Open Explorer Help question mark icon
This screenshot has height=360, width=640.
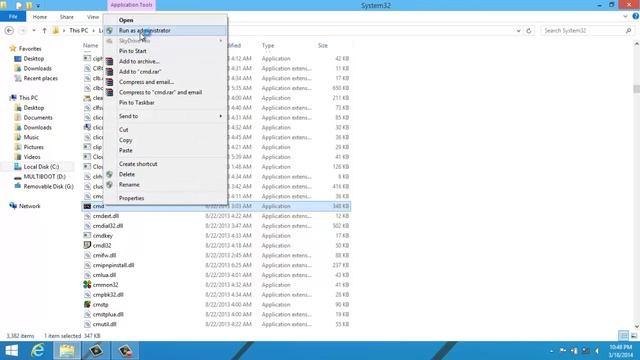[636, 17]
